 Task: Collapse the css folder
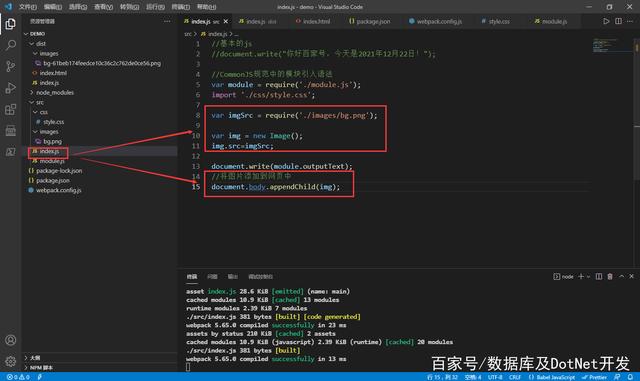[40, 112]
